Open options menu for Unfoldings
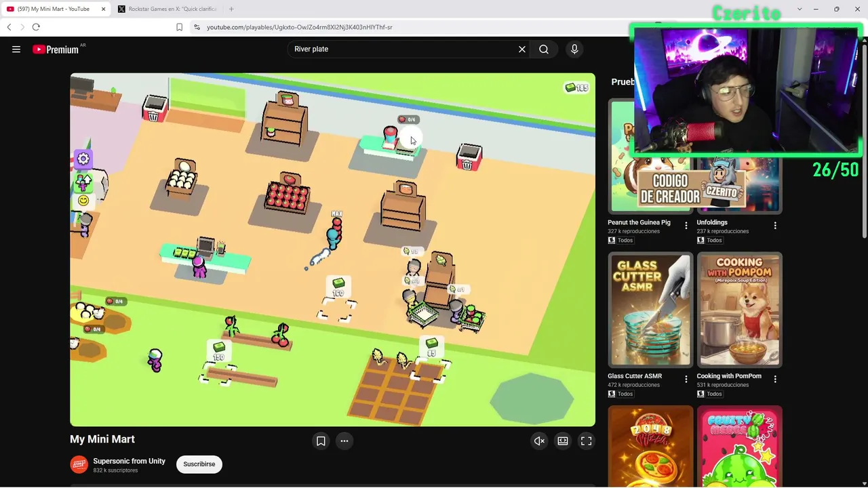Image resolution: width=868 pixels, height=488 pixels. [775, 226]
